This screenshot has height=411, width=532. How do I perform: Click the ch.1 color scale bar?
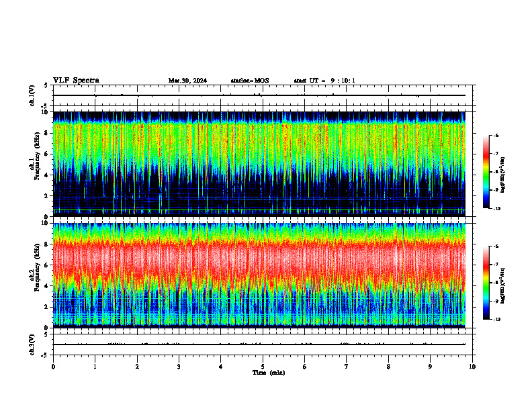[486, 172]
